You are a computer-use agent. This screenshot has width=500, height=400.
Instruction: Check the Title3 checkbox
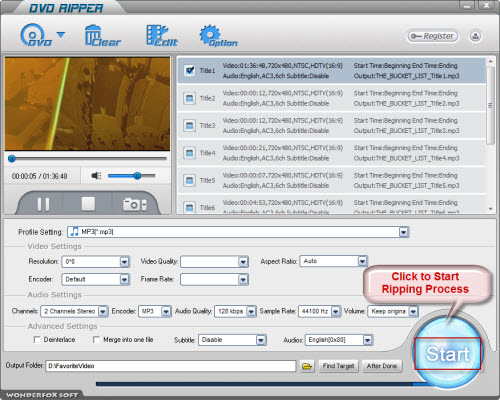click(x=189, y=125)
